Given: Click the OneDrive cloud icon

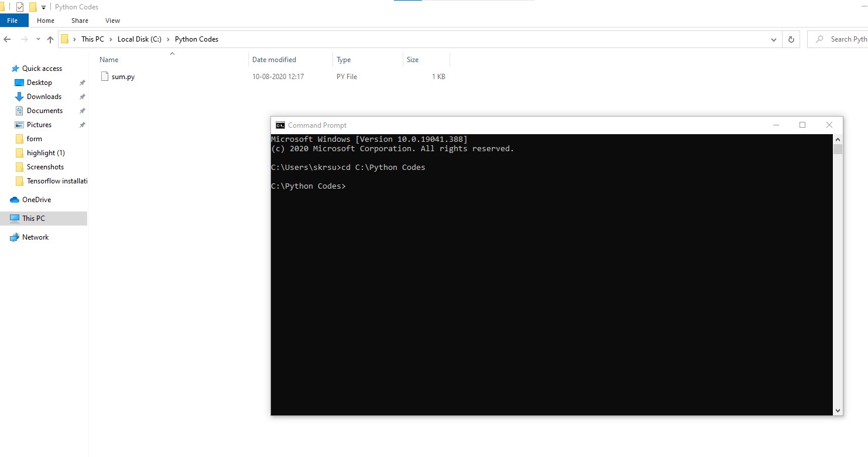Looking at the screenshot, I should 15,200.
